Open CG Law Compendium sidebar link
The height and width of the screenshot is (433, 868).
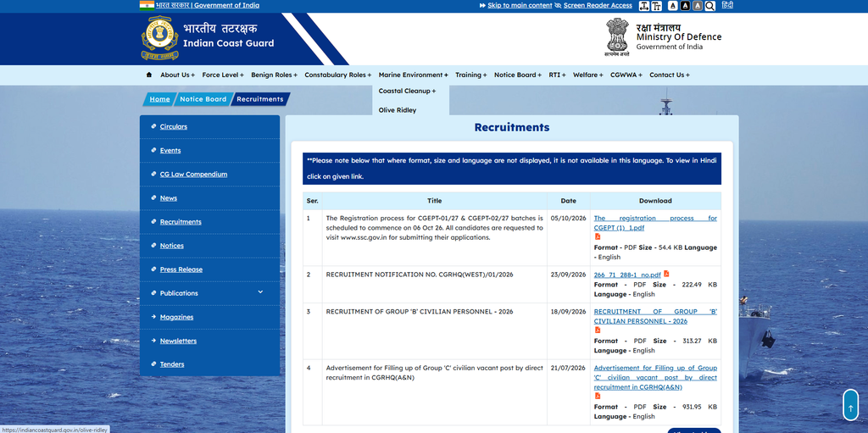coord(193,175)
